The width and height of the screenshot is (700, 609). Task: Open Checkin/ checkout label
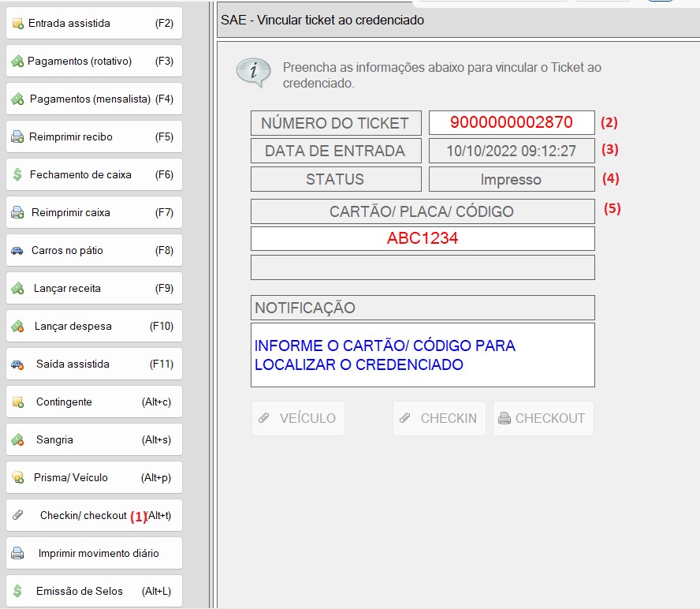click(x=84, y=516)
